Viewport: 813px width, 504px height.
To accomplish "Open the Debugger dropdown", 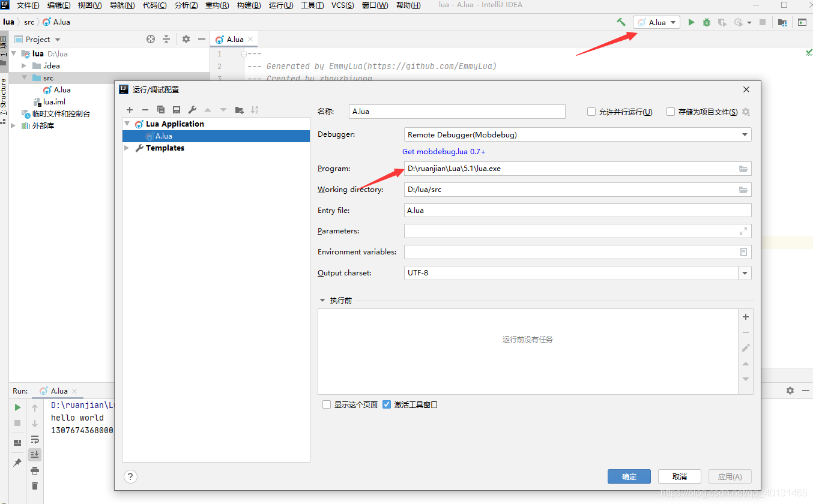I will pos(578,135).
